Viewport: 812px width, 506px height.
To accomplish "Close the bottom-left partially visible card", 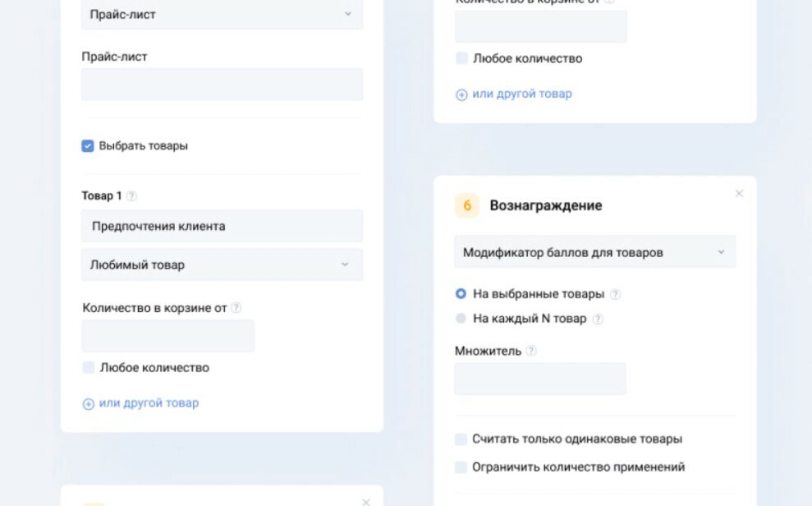I will click(366, 502).
